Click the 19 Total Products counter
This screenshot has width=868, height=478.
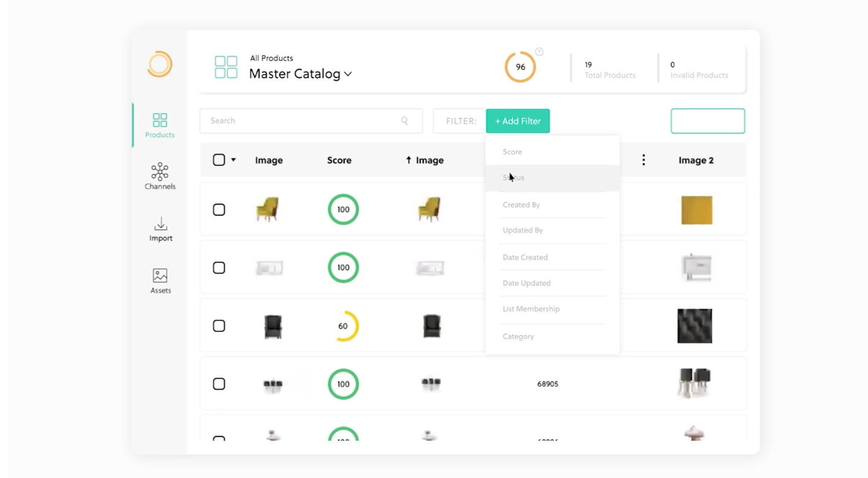click(609, 69)
